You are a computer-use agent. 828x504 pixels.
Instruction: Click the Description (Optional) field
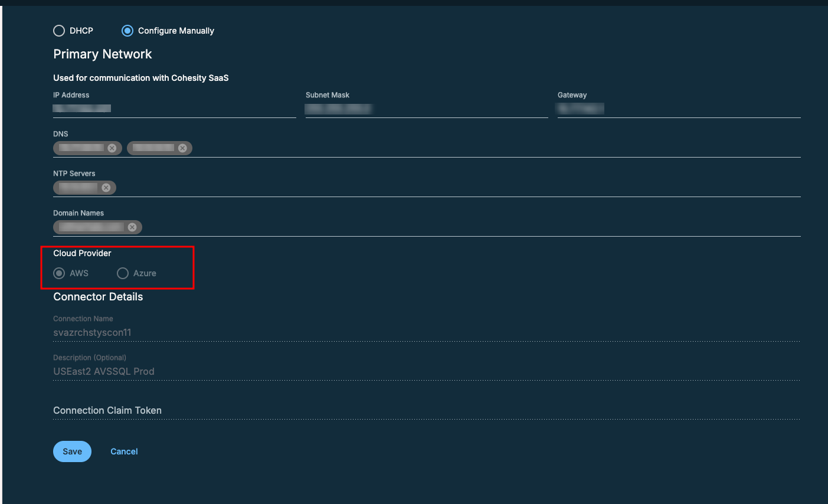(x=425, y=371)
